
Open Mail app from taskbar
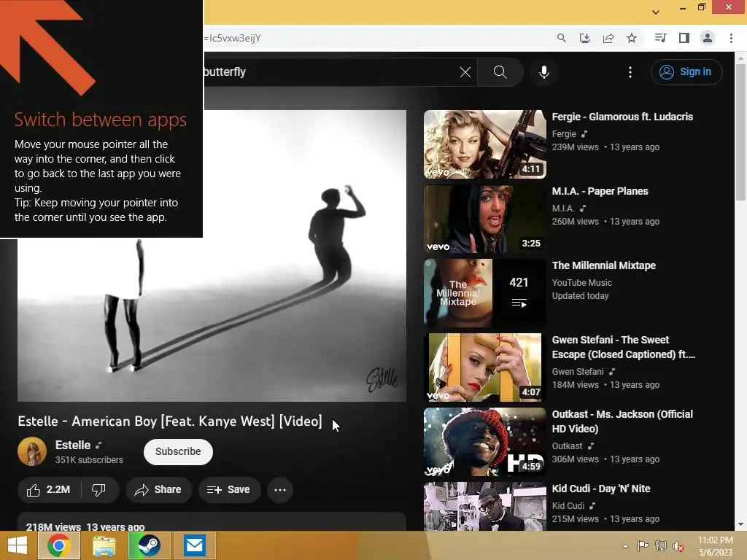pos(194,545)
